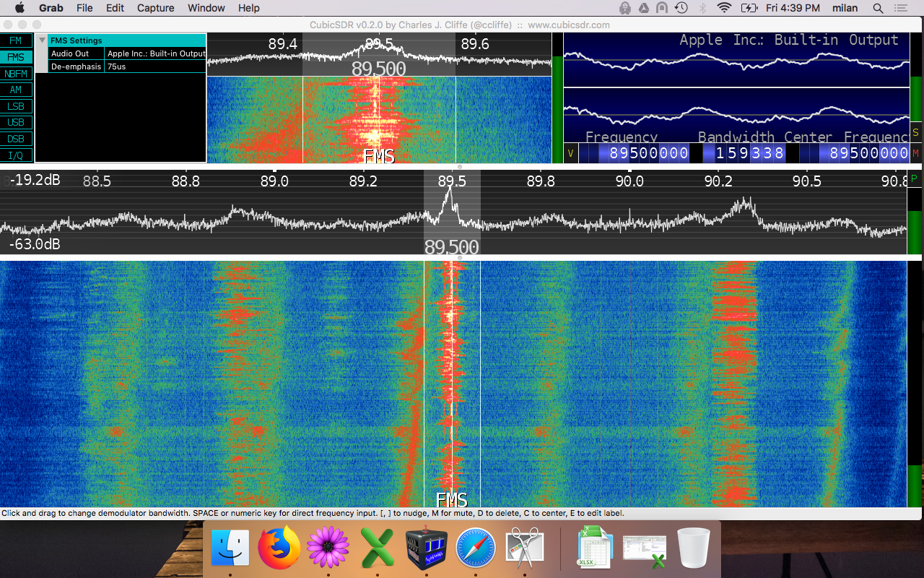Toggle the V delta lock button
This screenshot has height=578, width=924.
click(570, 153)
